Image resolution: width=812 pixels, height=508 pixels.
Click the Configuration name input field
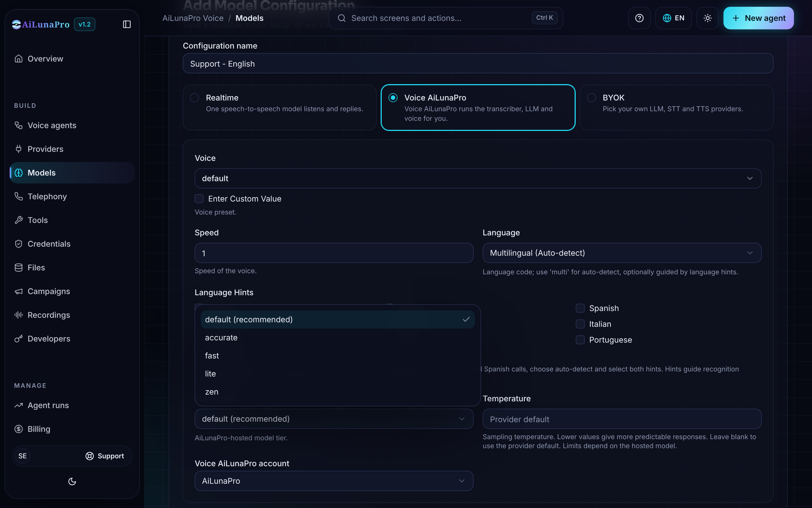(478, 63)
